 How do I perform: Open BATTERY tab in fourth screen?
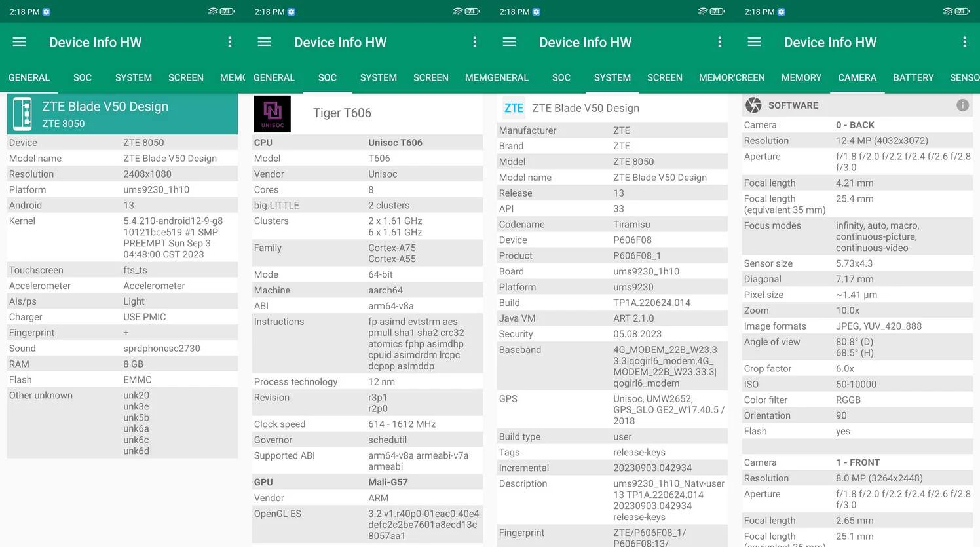click(913, 77)
